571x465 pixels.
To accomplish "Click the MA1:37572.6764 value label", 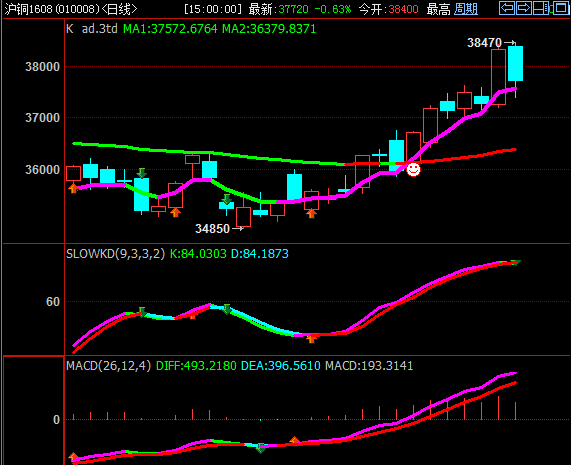I will coord(170,29).
